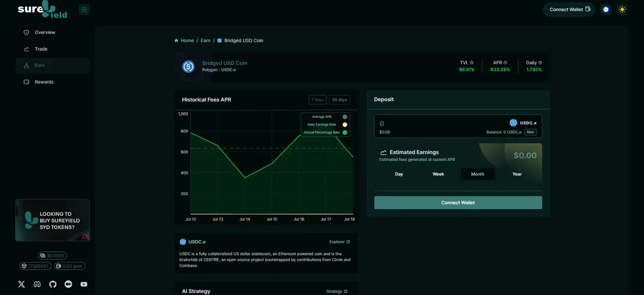This screenshot has height=295, width=644.
Task: Select the Year earnings tab
Action: 517,174
